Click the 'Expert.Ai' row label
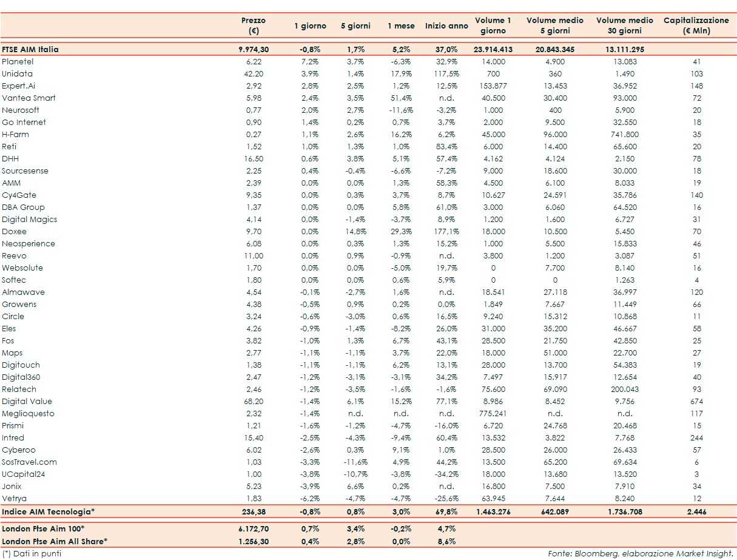The width and height of the screenshot is (737, 560). pyautogui.click(x=19, y=86)
